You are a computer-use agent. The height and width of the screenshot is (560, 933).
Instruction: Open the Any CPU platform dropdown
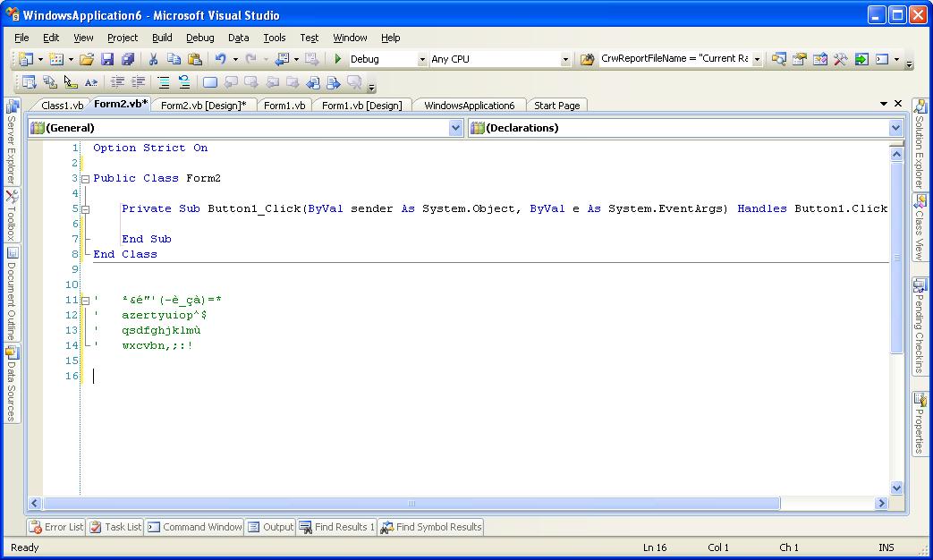pos(565,59)
